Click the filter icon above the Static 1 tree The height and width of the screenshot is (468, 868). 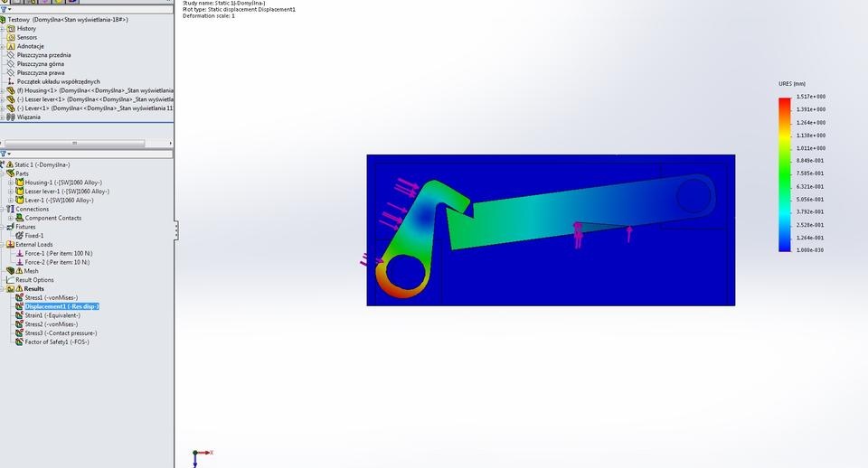4,154
